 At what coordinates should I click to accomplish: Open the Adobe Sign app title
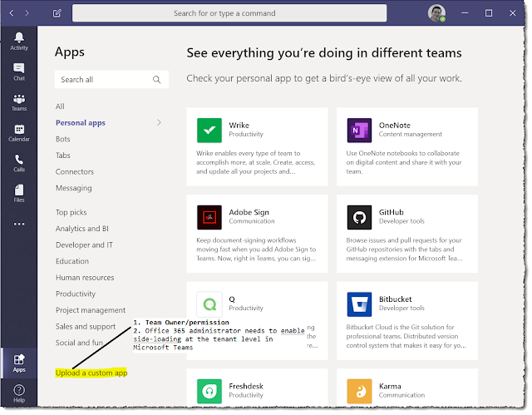click(249, 212)
